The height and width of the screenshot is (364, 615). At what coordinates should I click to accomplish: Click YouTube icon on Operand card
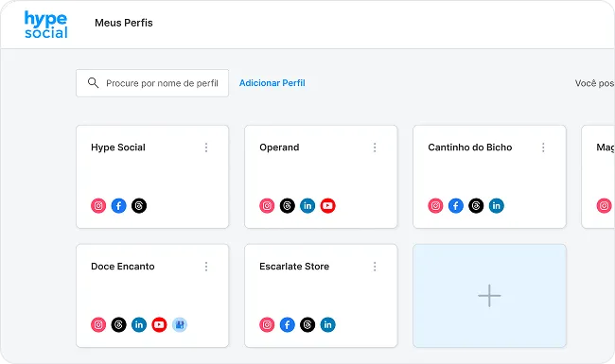tap(328, 206)
